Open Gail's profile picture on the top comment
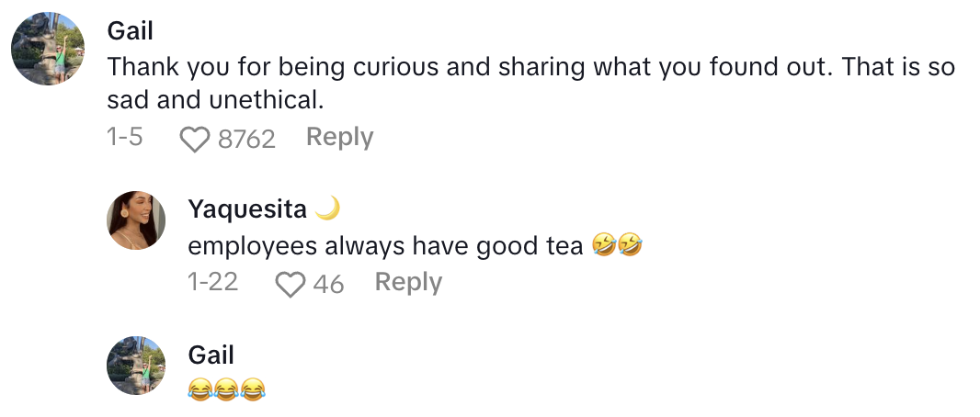Viewport: 980px width, 417px height. (x=48, y=48)
